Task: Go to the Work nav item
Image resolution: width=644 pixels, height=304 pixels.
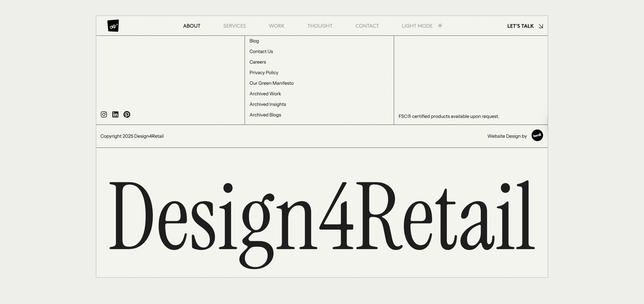Action: tap(276, 26)
